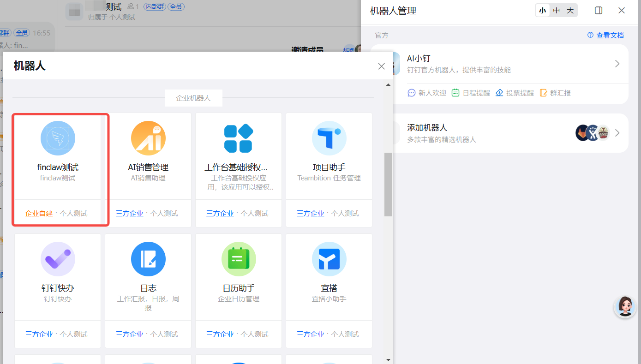Click 三方企业 link under 宜搭
This screenshot has height=364, width=641.
pos(311,334)
